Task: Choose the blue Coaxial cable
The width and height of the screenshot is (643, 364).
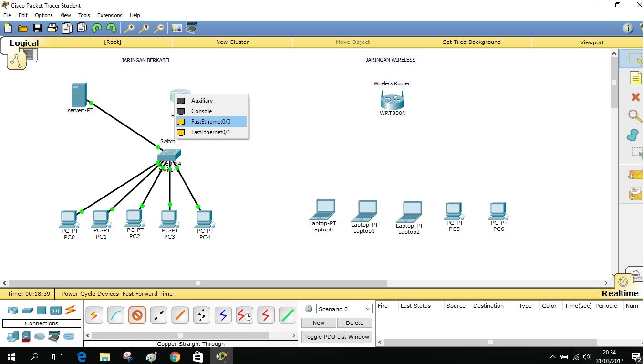Action: tap(223, 315)
